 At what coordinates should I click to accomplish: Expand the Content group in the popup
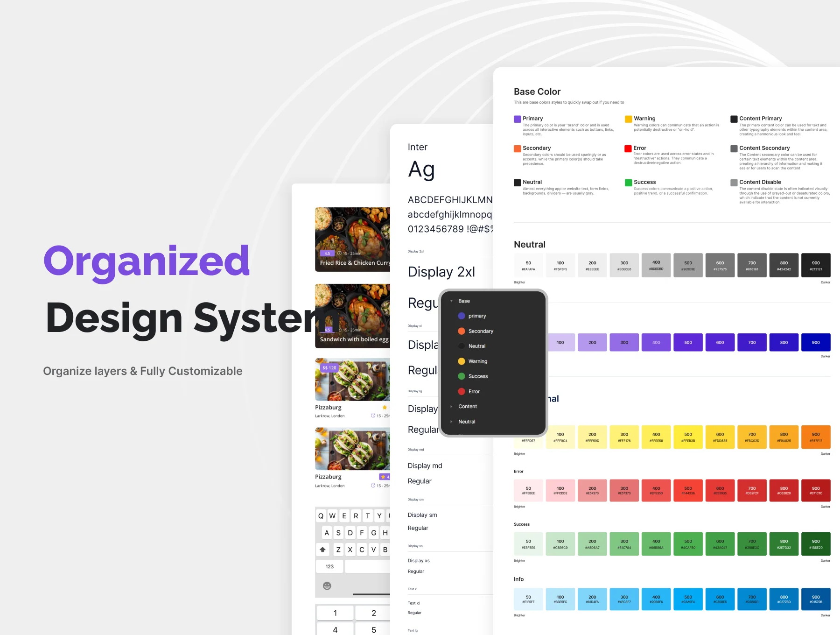tap(451, 407)
